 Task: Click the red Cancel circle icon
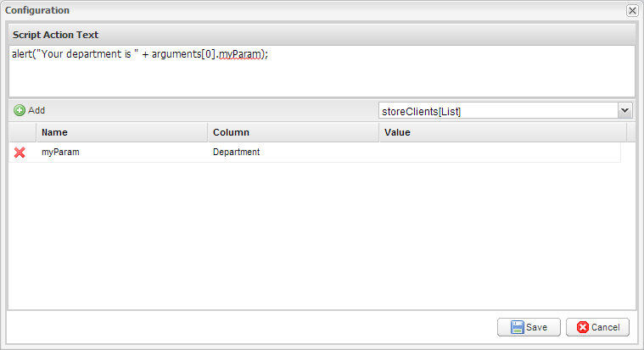582,327
